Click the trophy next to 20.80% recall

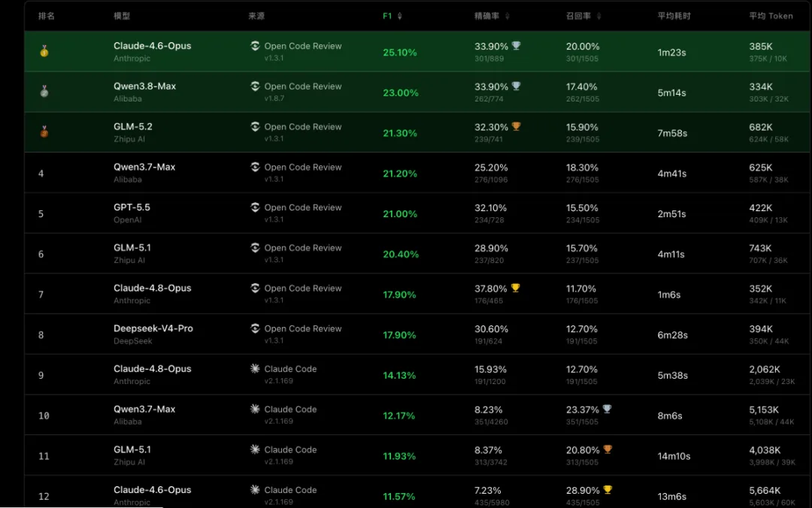pyautogui.click(x=608, y=449)
